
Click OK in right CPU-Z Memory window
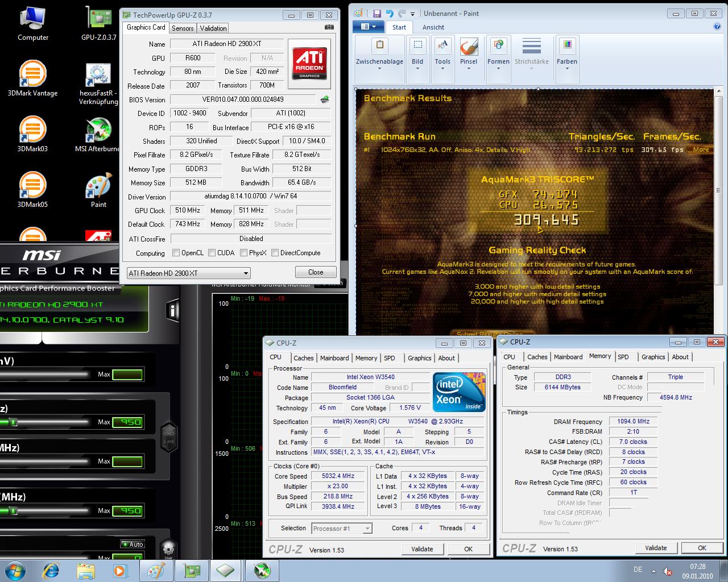[x=702, y=548]
